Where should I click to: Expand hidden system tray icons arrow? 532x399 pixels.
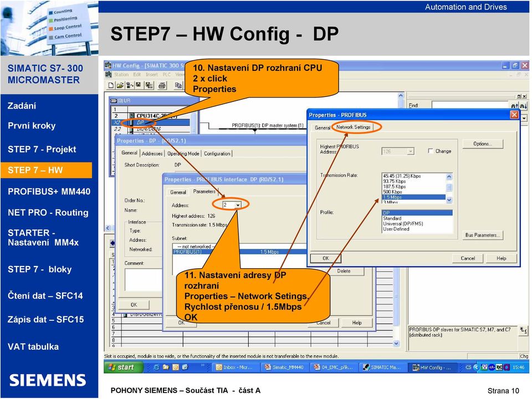pyautogui.click(x=475, y=367)
